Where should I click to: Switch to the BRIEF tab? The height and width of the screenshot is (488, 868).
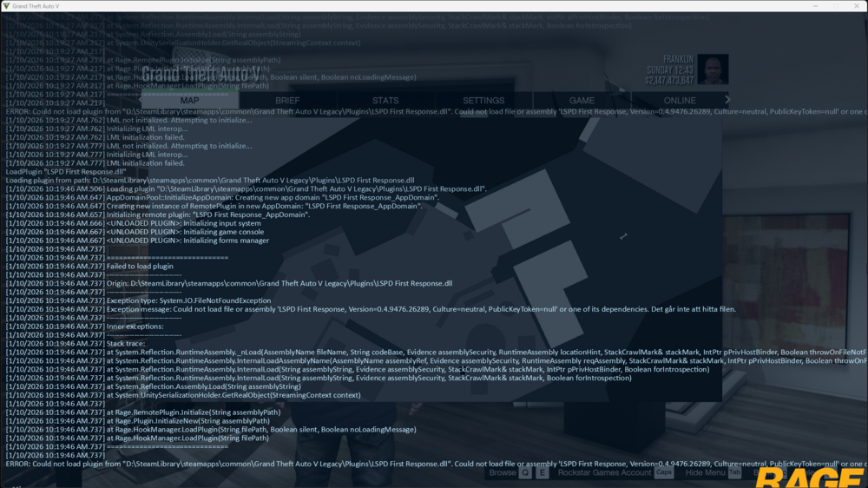tap(287, 100)
